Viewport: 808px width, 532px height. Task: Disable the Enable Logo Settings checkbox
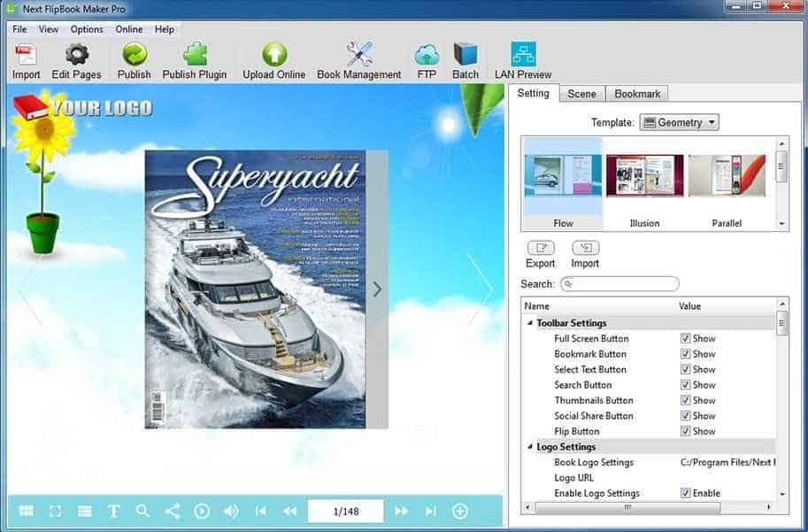point(685,493)
